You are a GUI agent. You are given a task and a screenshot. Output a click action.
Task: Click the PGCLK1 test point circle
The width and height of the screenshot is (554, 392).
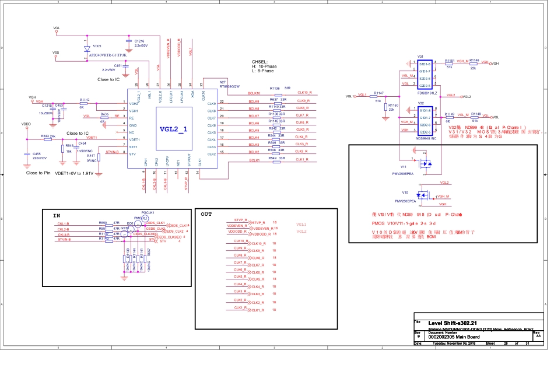(x=146, y=219)
